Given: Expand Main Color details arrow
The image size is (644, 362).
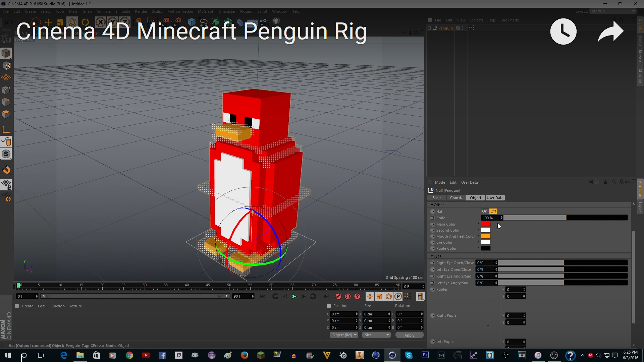Looking at the screenshot, I should point(478,224).
